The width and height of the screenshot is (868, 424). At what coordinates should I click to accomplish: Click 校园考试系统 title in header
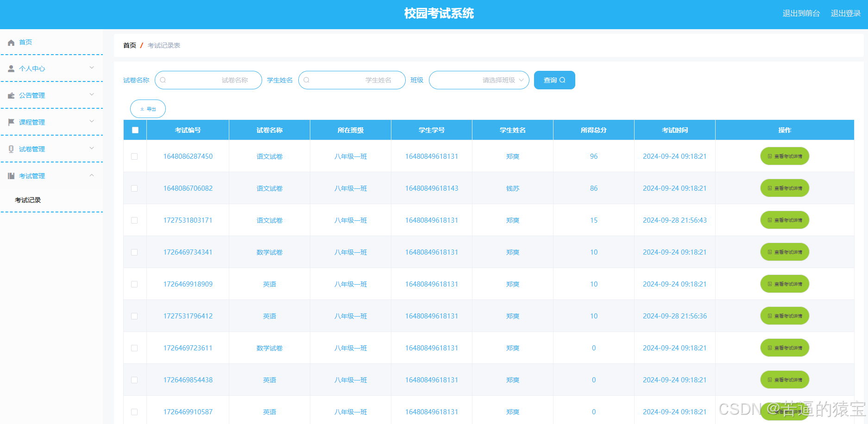click(439, 13)
